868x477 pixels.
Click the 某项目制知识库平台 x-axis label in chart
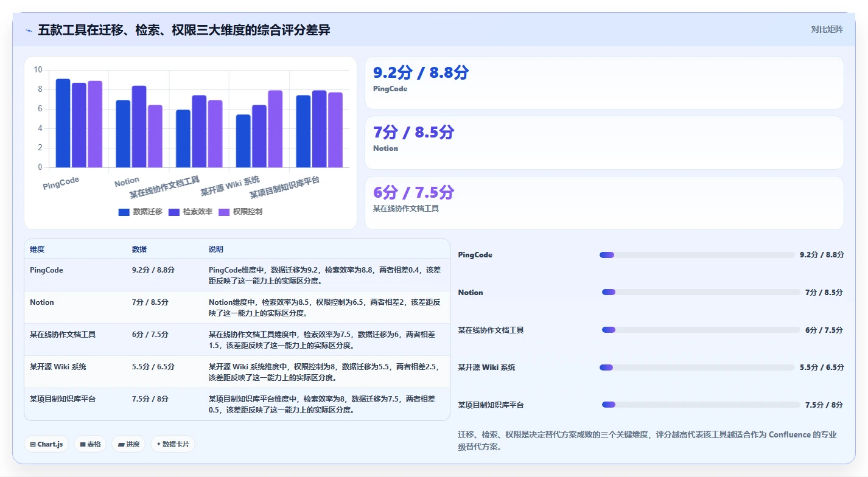tap(284, 187)
